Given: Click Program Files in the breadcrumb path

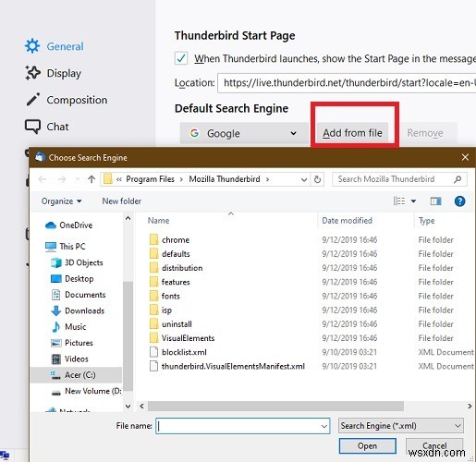Looking at the screenshot, I should point(150,179).
